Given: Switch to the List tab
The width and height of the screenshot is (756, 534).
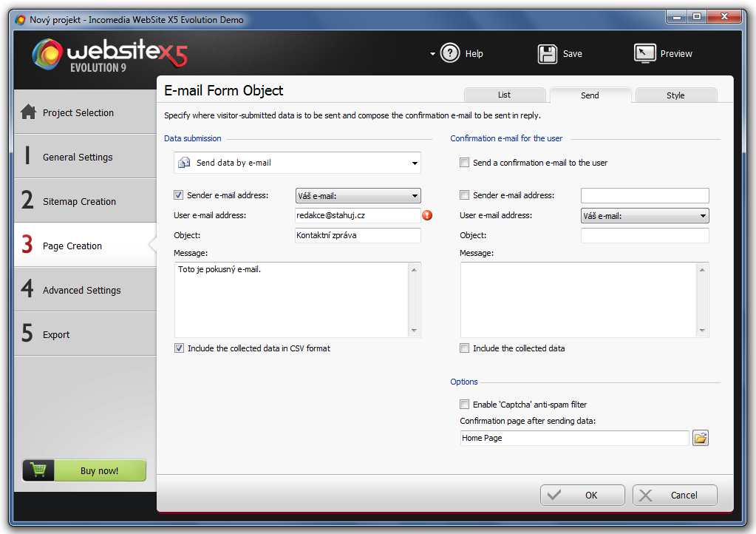Looking at the screenshot, I should point(504,95).
